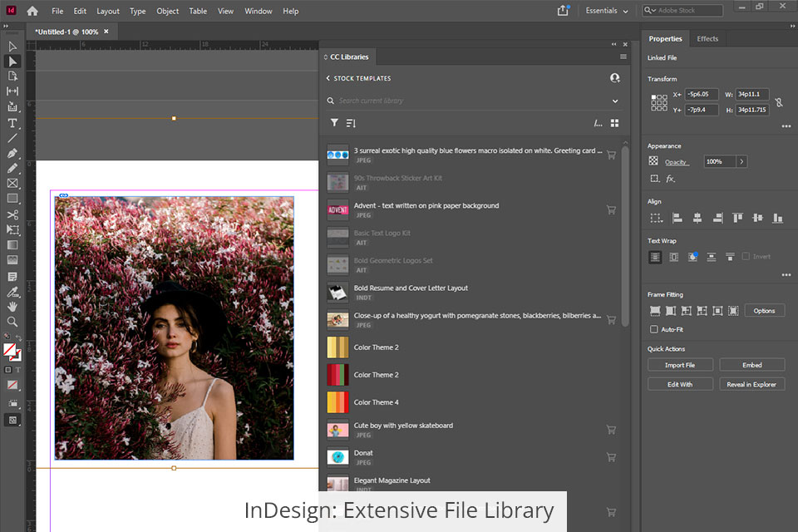Select the Type tool in toolbar
The height and width of the screenshot is (532, 798).
point(12,122)
